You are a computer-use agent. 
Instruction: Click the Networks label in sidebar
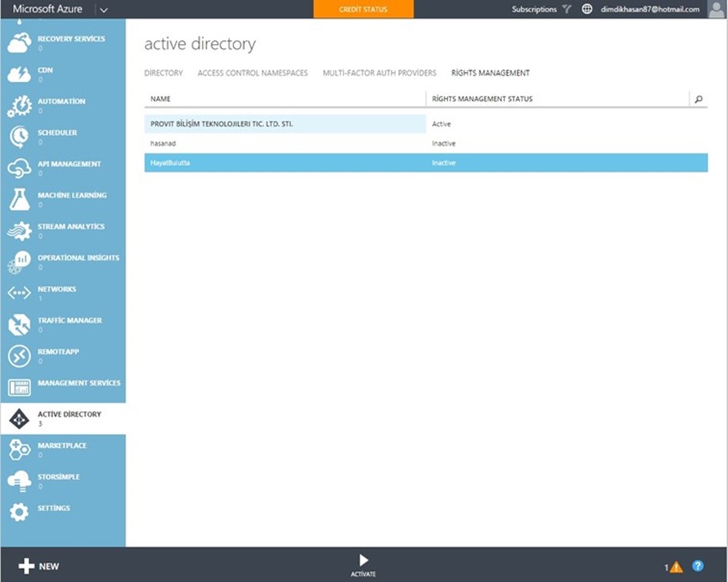(x=57, y=289)
